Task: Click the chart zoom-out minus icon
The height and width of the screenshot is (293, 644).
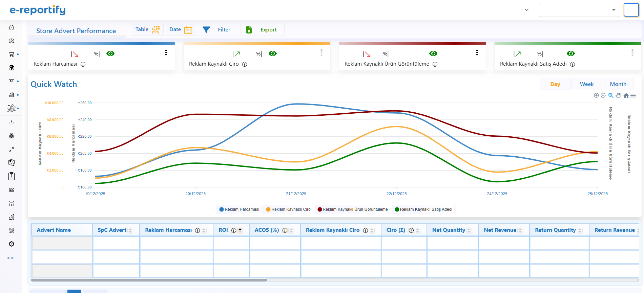Action: point(603,95)
